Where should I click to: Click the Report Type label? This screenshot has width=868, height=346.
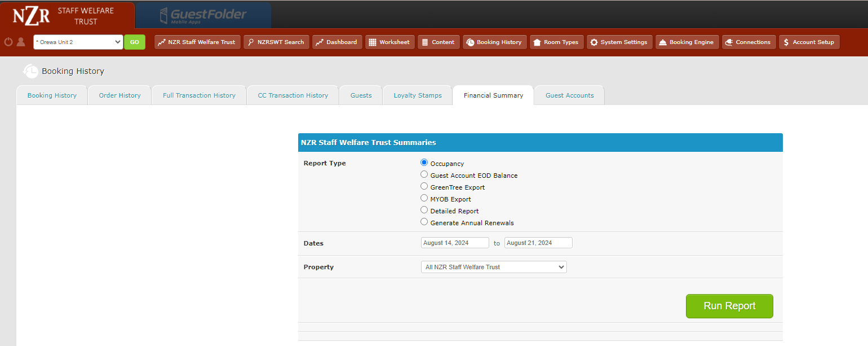[x=325, y=163]
